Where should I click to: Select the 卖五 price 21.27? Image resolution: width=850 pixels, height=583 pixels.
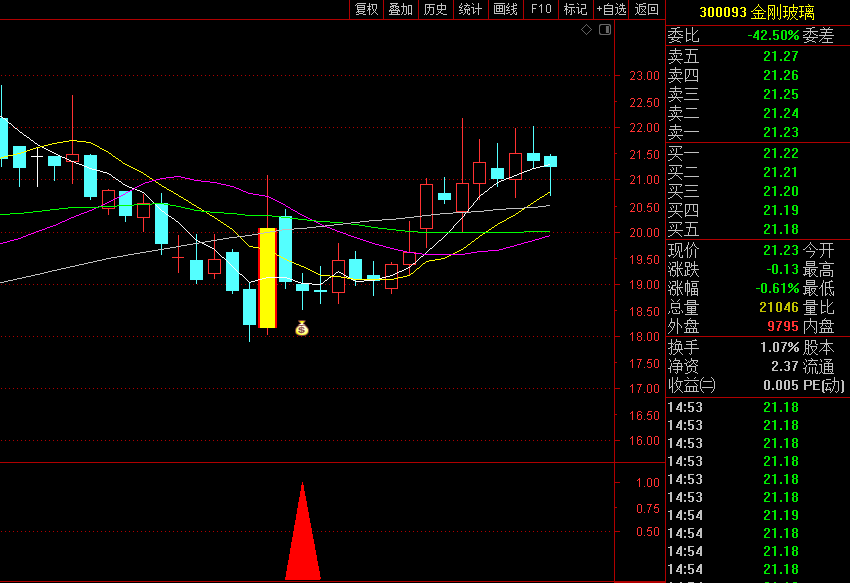781,56
